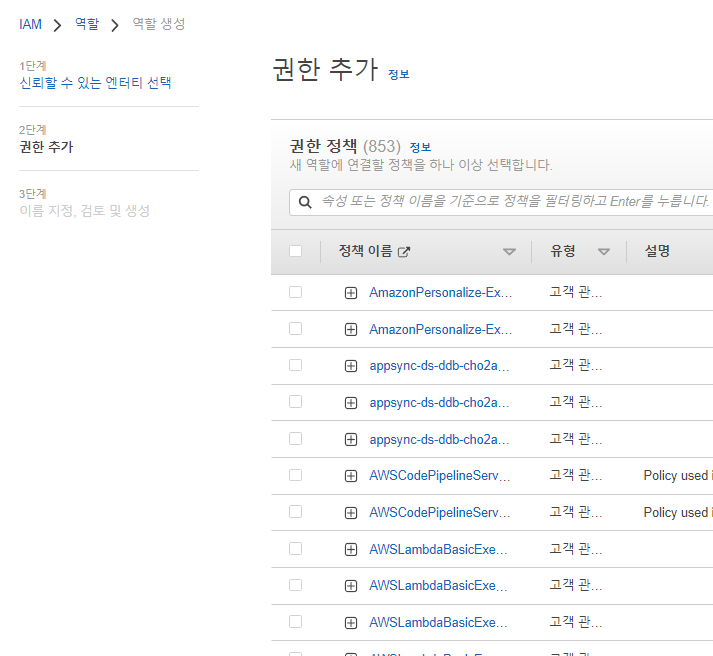
Task: Toggle the select-all policies header checkbox
Action: pyautogui.click(x=295, y=251)
